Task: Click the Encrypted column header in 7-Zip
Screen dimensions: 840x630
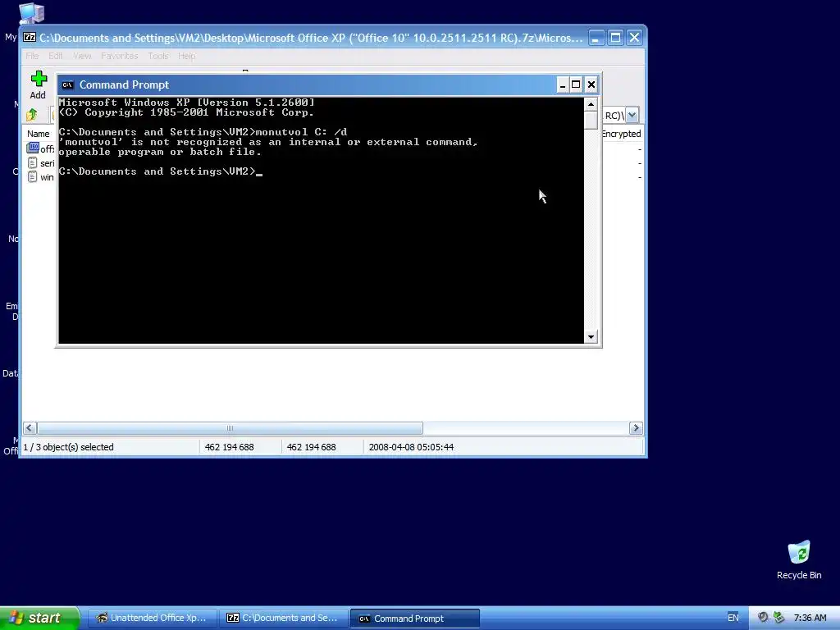Action: click(622, 134)
